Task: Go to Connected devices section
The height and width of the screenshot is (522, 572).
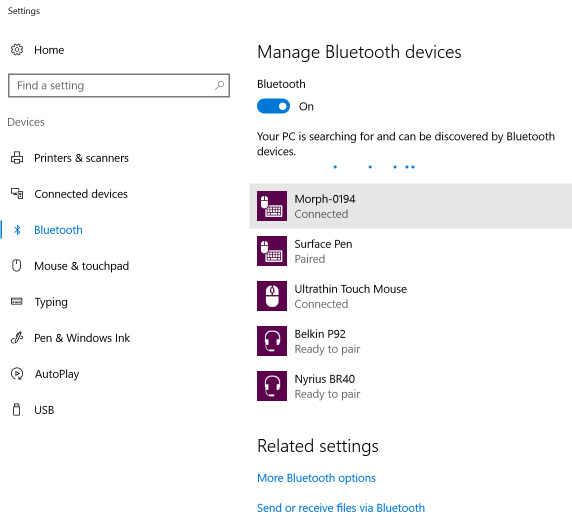Action: (81, 194)
